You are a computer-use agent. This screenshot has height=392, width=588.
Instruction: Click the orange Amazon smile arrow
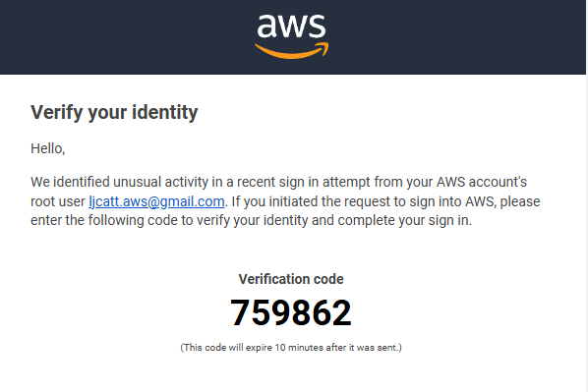[291, 51]
